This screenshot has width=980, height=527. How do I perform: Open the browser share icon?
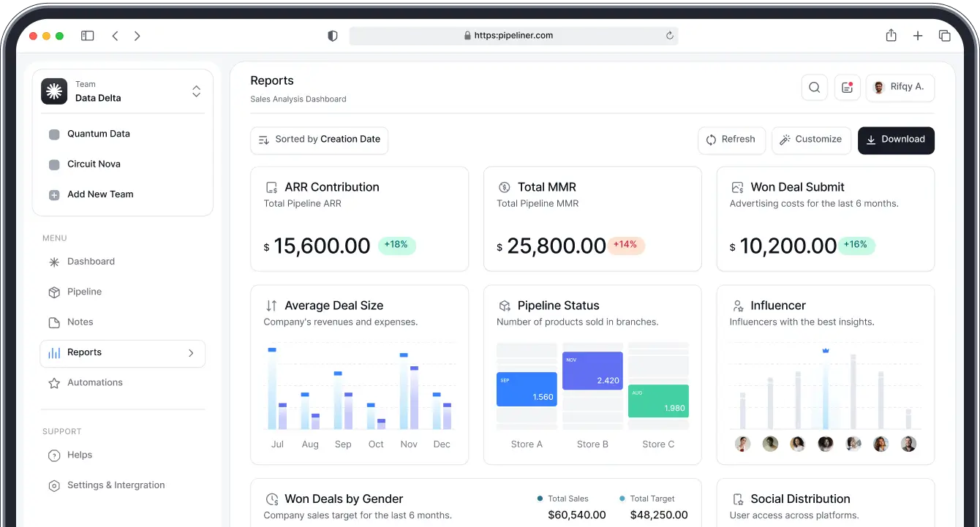pyautogui.click(x=891, y=35)
